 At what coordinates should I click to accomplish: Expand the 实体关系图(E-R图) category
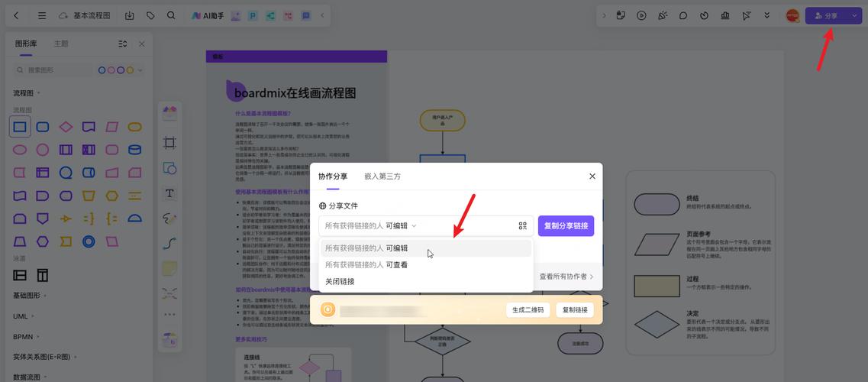point(45,357)
